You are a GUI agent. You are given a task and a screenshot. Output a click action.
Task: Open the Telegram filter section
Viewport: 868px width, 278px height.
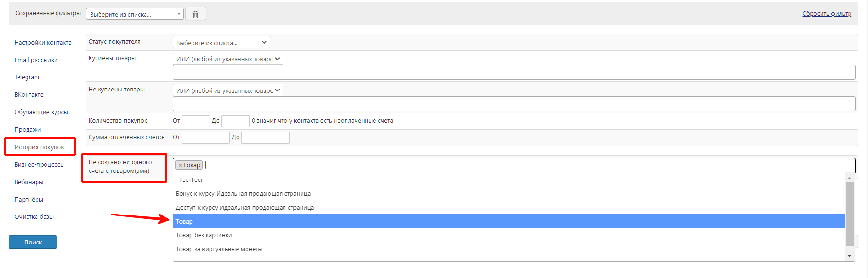27,77
